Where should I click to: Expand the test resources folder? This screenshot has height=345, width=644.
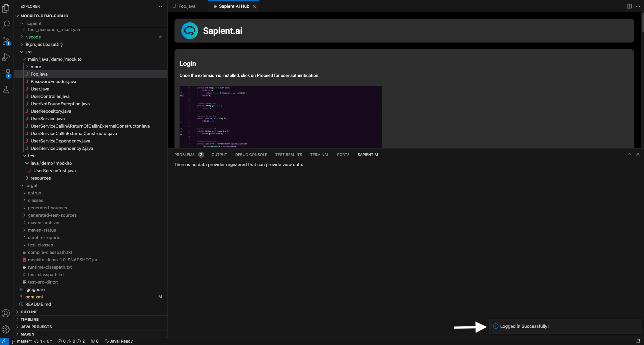[90, 178]
